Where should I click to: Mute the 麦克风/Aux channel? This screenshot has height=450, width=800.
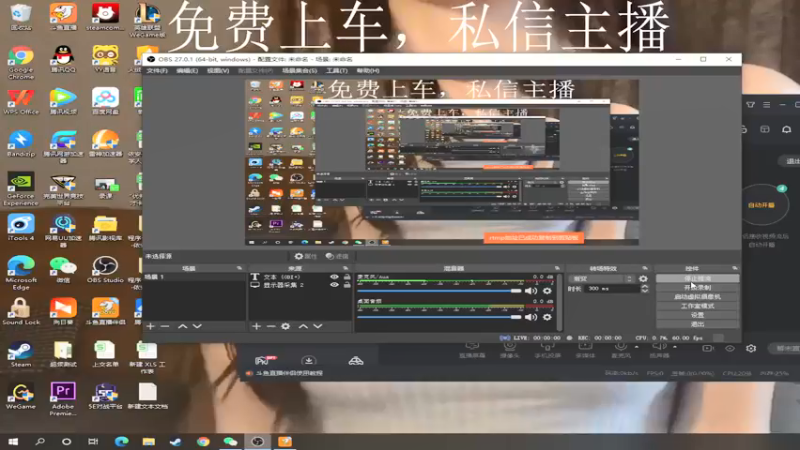(531, 291)
